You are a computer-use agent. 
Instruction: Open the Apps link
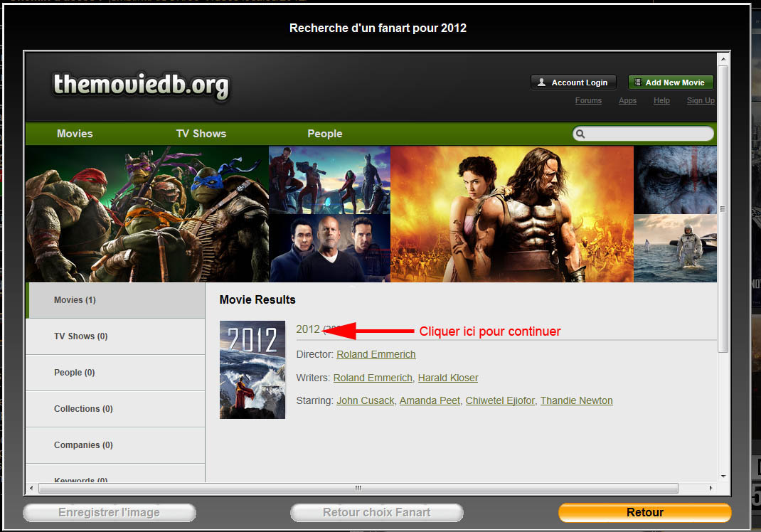pyautogui.click(x=627, y=100)
